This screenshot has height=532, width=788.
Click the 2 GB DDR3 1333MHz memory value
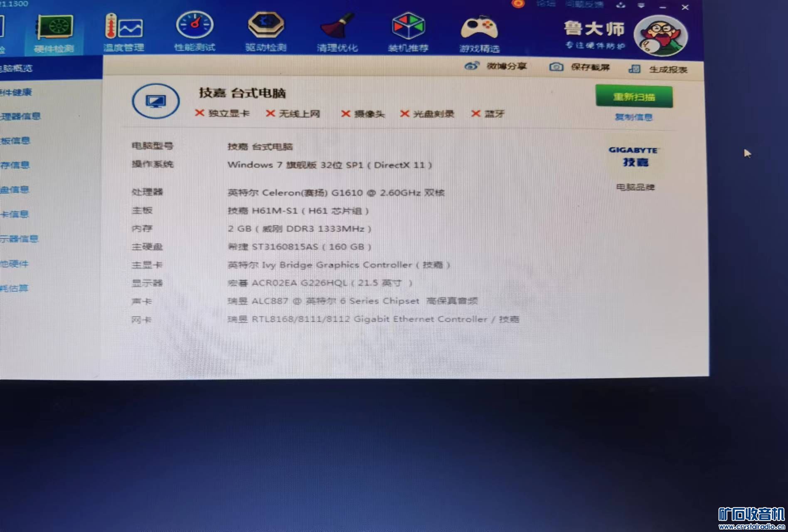click(x=299, y=229)
